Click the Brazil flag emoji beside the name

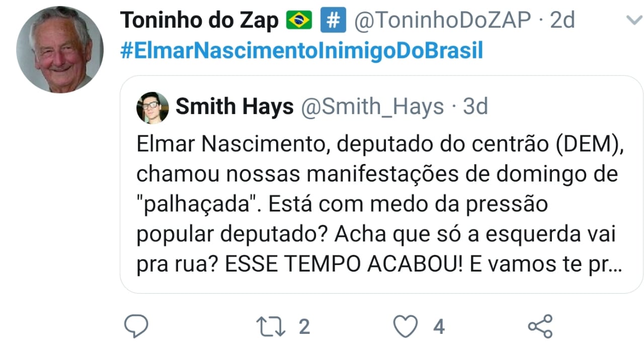299,21
